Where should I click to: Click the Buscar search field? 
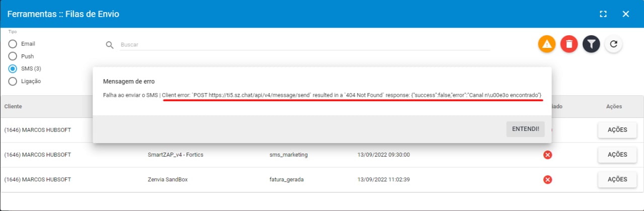[x=305, y=45]
